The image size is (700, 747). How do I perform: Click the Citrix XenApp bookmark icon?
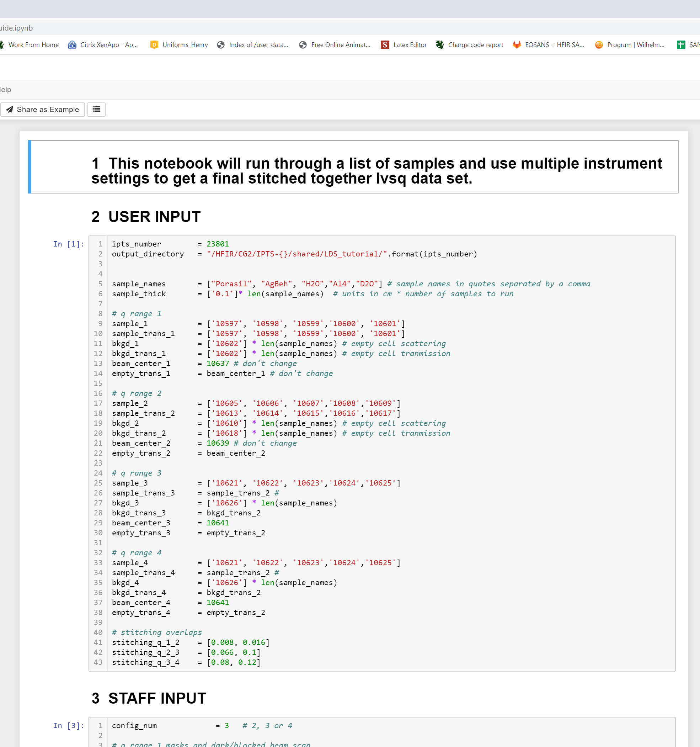(x=72, y=45)
